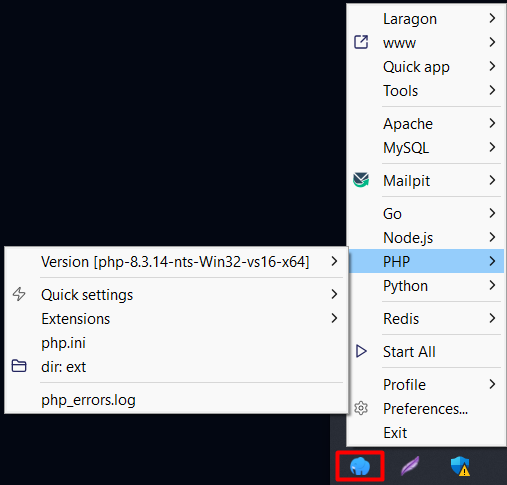Expand the Tools chevron arrow

492,90
